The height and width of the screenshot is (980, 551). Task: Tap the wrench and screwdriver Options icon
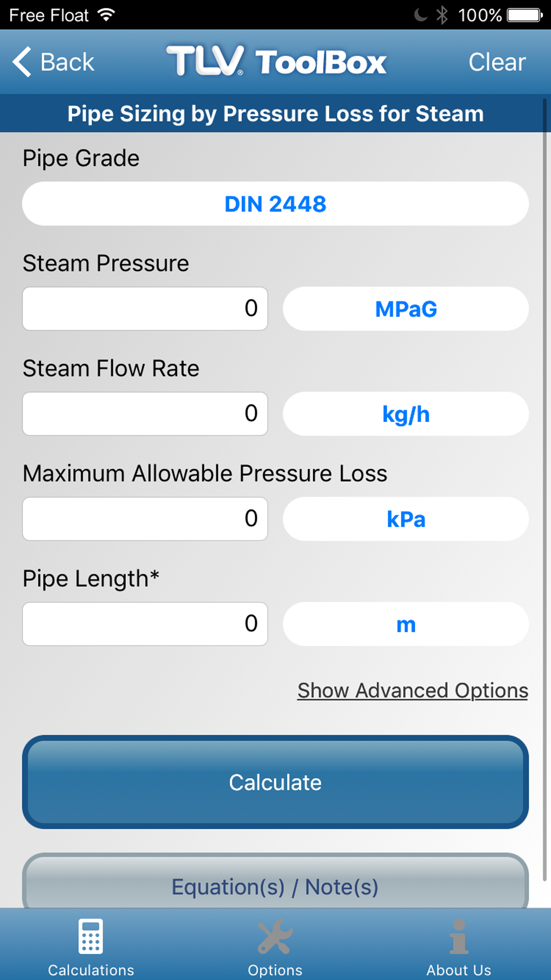click(x=275, y=937)
